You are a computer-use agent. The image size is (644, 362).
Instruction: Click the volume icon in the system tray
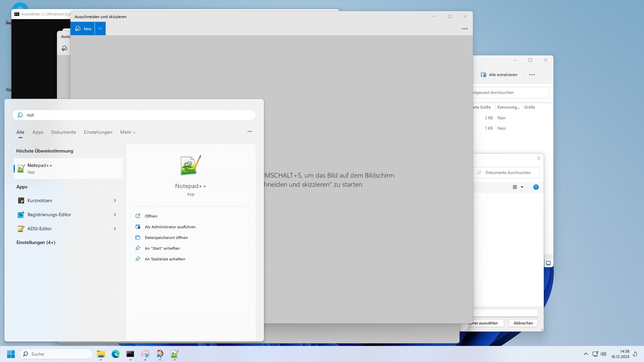603,354
